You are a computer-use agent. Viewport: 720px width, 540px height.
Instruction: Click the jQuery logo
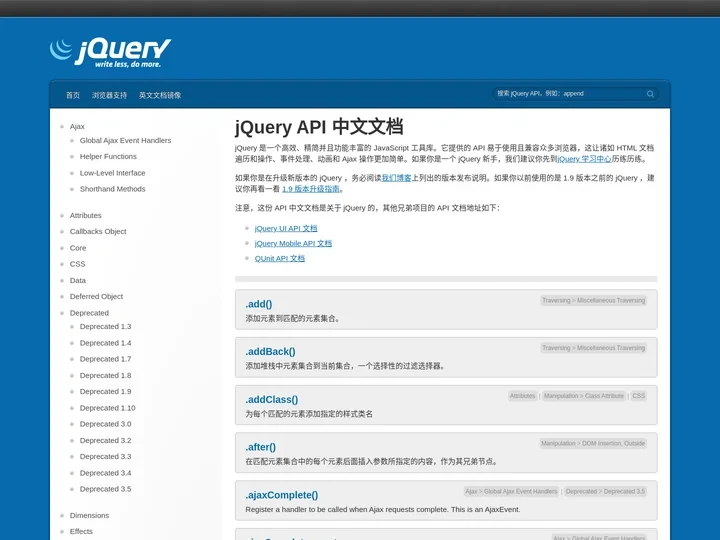pyautogui.click(x=110, y=53)
